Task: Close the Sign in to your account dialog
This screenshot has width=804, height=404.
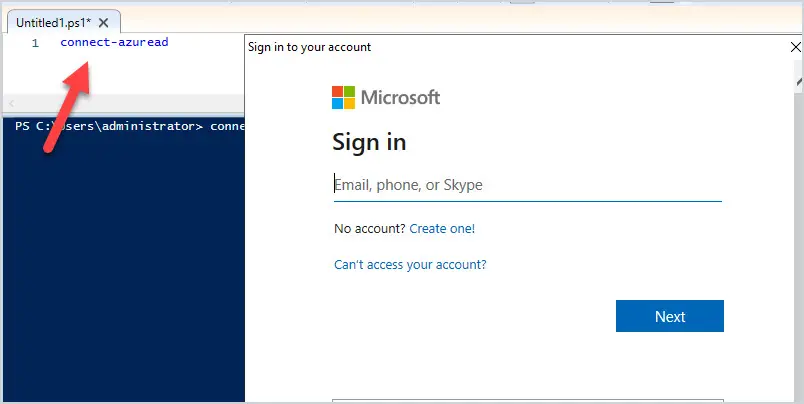Action: pyautogui.click(x=795, y=48)
